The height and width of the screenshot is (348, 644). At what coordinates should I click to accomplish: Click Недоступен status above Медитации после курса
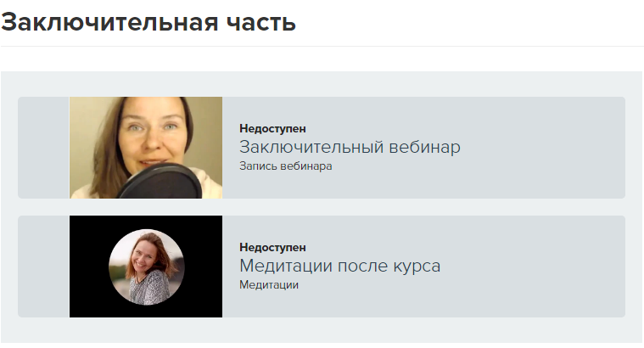272,247
